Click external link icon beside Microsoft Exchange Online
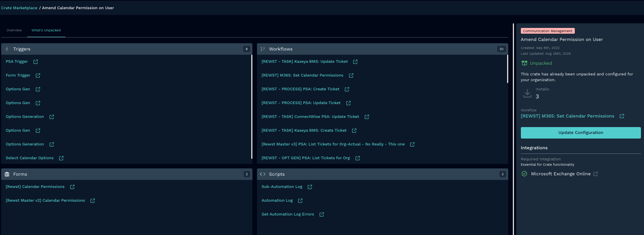 pyautogui.click(x=595, y=174)
